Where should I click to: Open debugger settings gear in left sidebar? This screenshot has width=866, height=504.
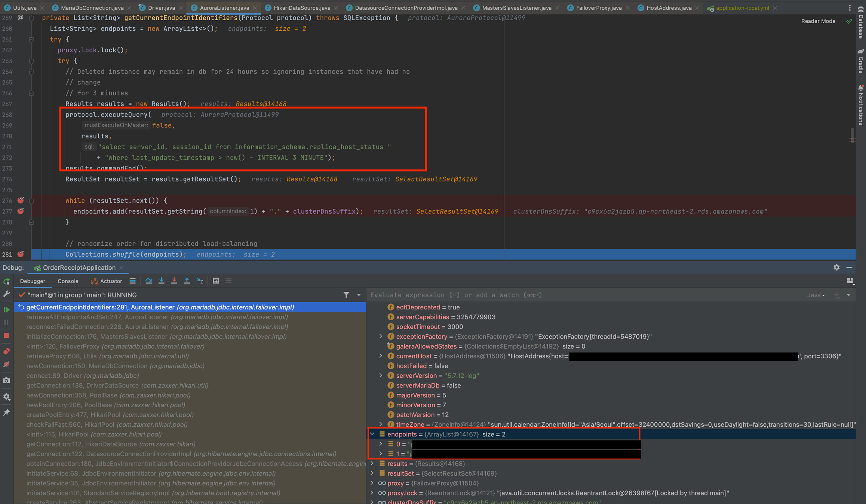[x=6, y=397]
